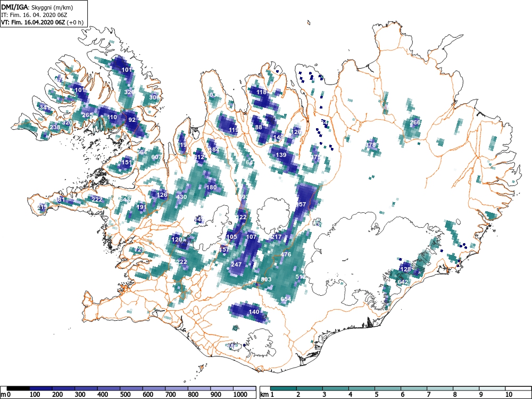
Task: Click the visibility value '217' on the map
Action: [x=277, y=237]
